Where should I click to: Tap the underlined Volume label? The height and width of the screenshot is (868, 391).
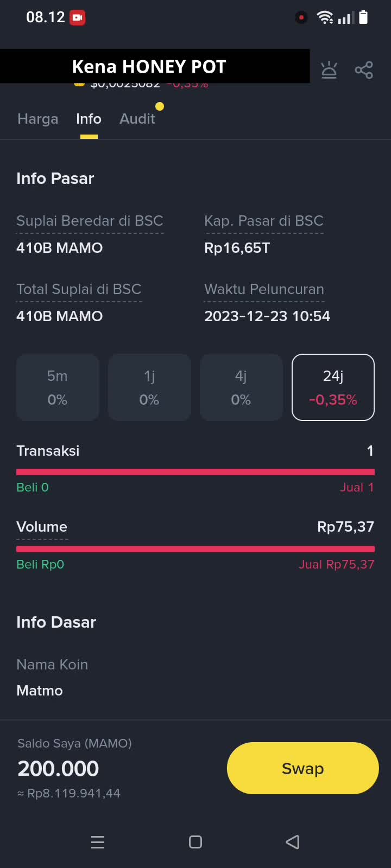pyautogui.click(x=42, y=527)
